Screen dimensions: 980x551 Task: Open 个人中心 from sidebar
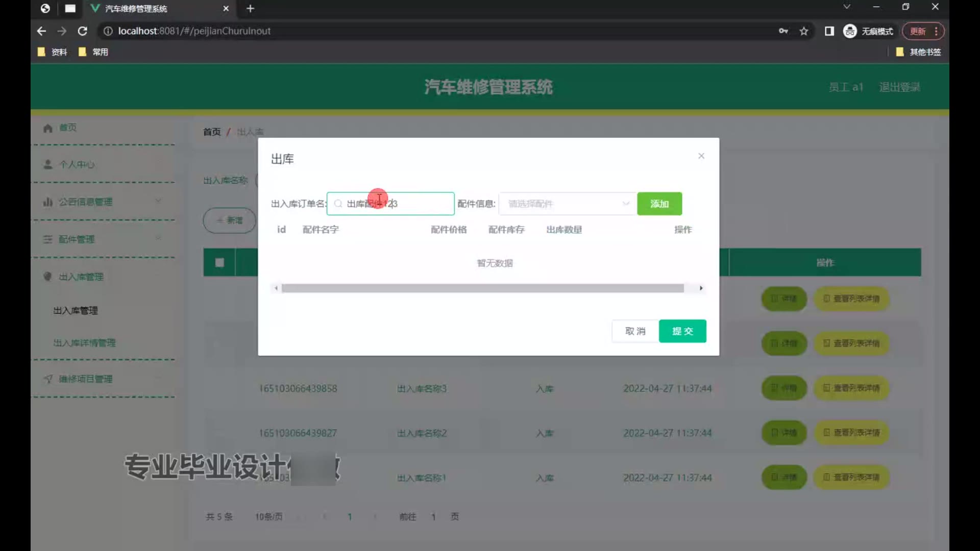(x=77, y=165)
